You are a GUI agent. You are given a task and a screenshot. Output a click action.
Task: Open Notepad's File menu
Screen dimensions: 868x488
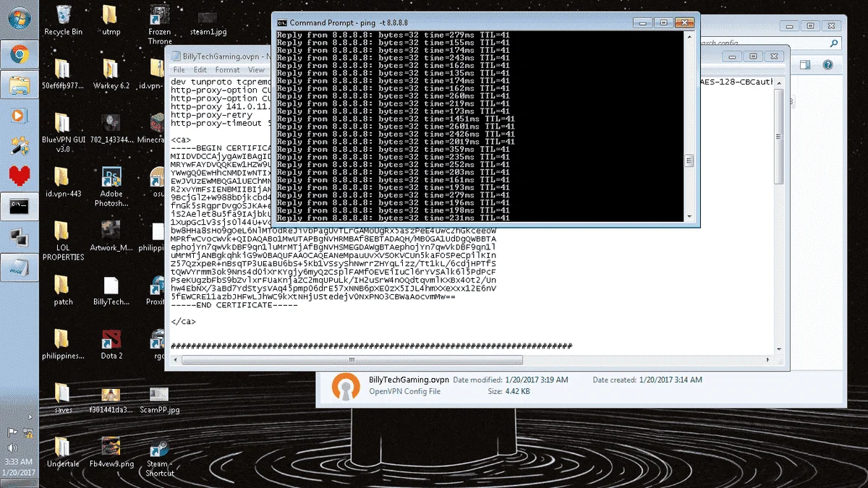(179, 70)
